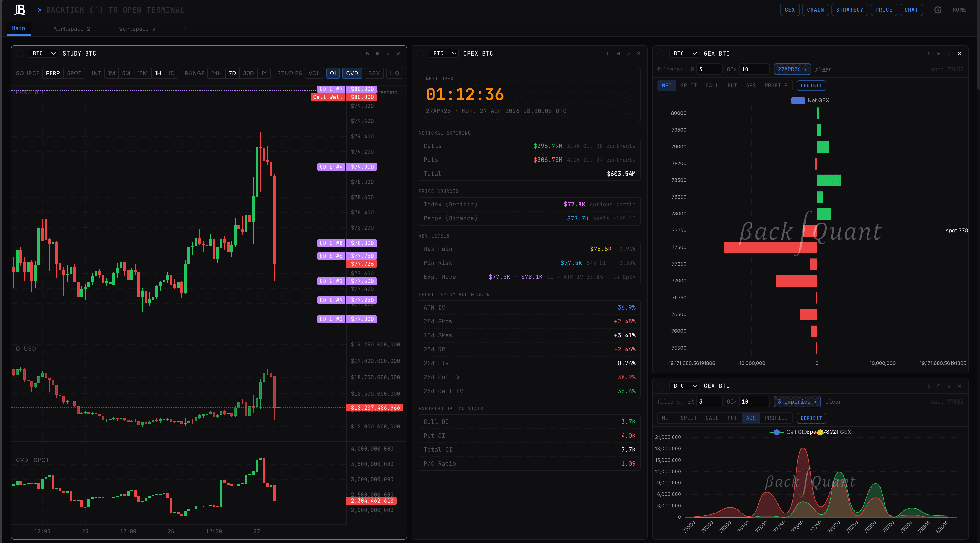Select PROFILE view in the 3 expiries GEX panel
980x543 pixels.
click(776, 418)
